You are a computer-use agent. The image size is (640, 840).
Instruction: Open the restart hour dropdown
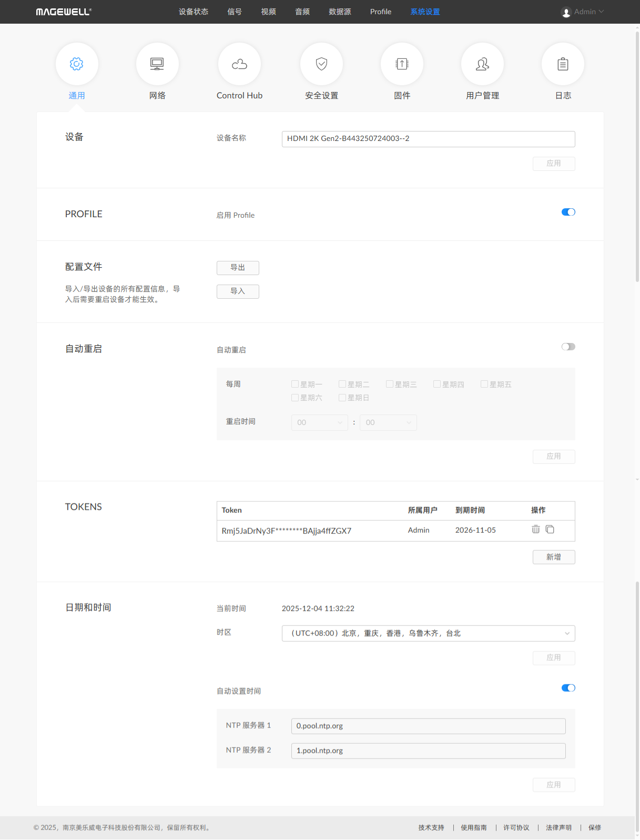coord(319,422)
